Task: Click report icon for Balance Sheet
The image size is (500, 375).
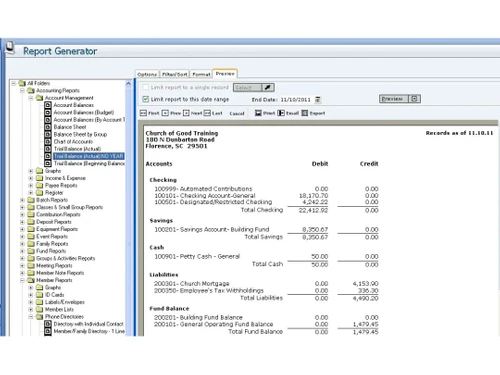Action: click(x=48, y=127)
